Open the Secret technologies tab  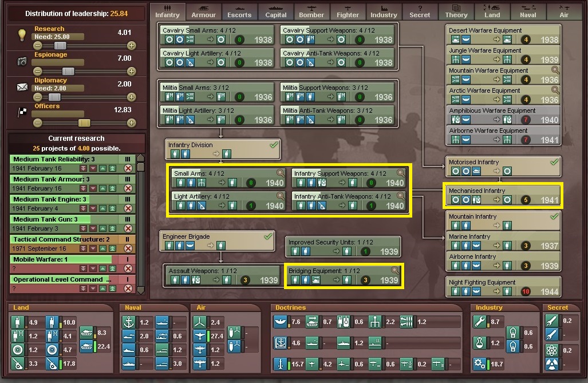(420, 12)
